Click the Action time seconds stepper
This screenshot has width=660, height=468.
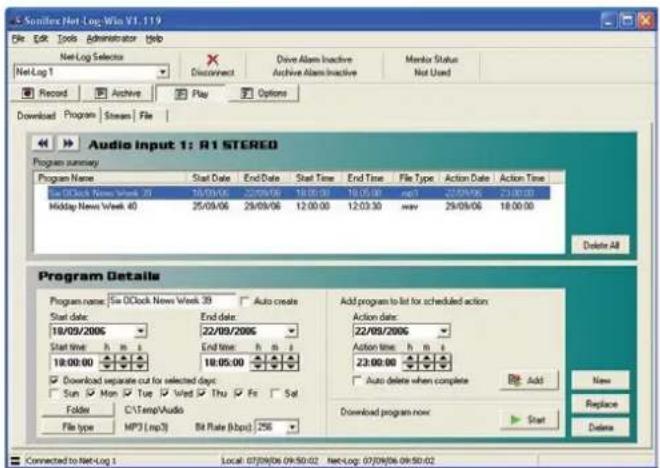443,362
